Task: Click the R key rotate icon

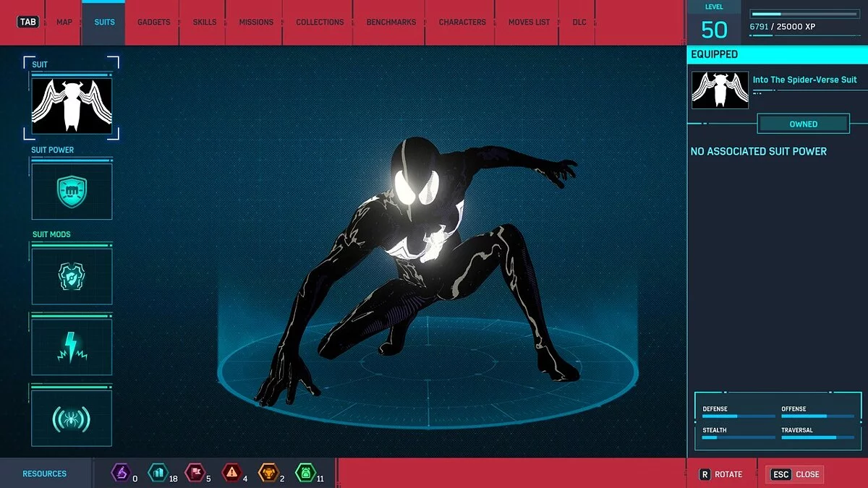Action: click(x=705, y=474)
